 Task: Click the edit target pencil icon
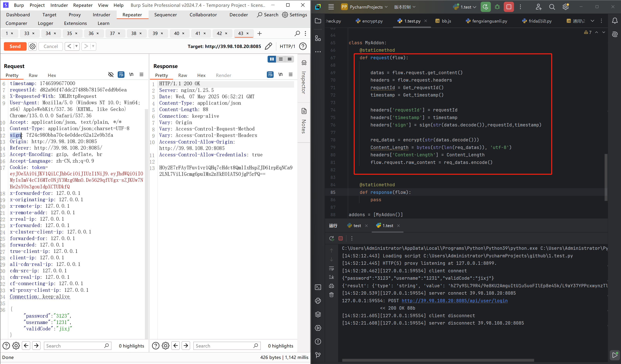click(268, 46)
